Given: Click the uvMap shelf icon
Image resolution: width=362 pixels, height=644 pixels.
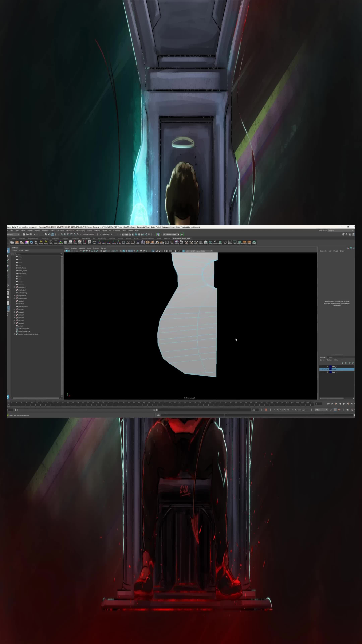Looking at the screenshot, I should pyautogui.click(x=254, y=242).
